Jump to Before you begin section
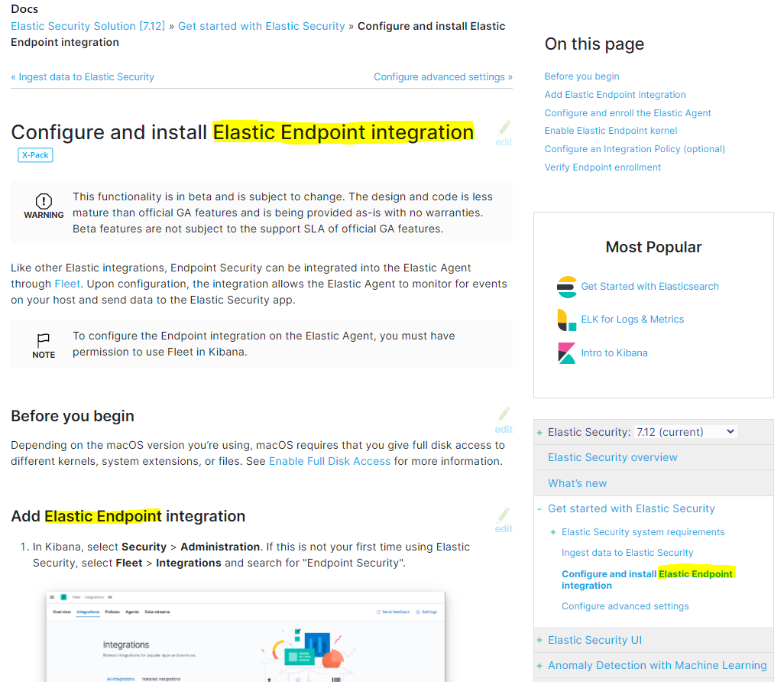This screenshot has height=682, width=784. (582, 76)
